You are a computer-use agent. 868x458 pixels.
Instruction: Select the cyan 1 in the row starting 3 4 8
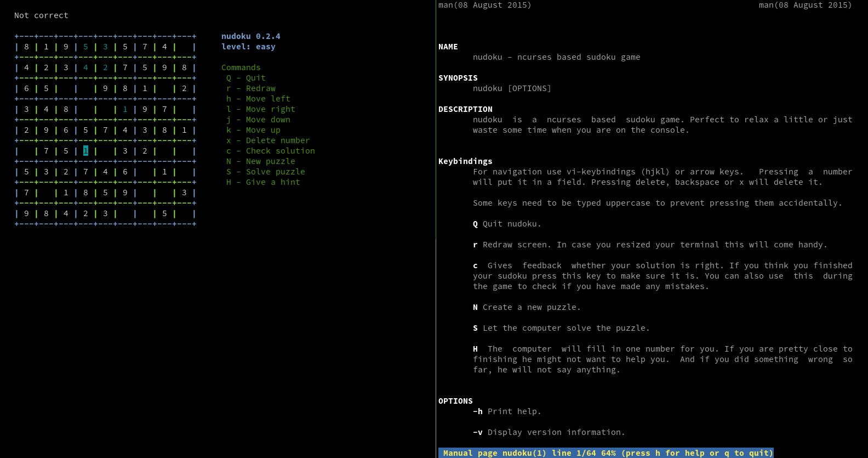(x=125, y=109)
